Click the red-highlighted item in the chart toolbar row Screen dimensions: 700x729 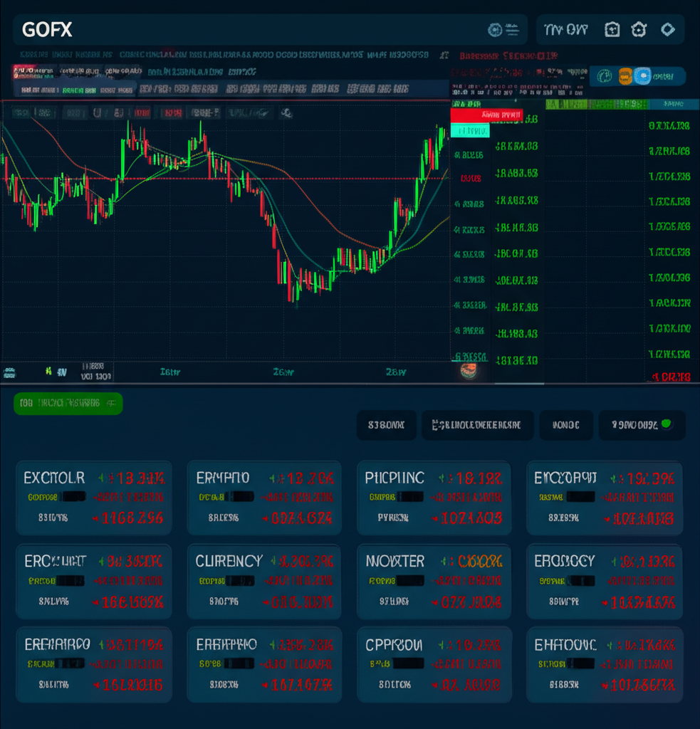coord(171,113)
